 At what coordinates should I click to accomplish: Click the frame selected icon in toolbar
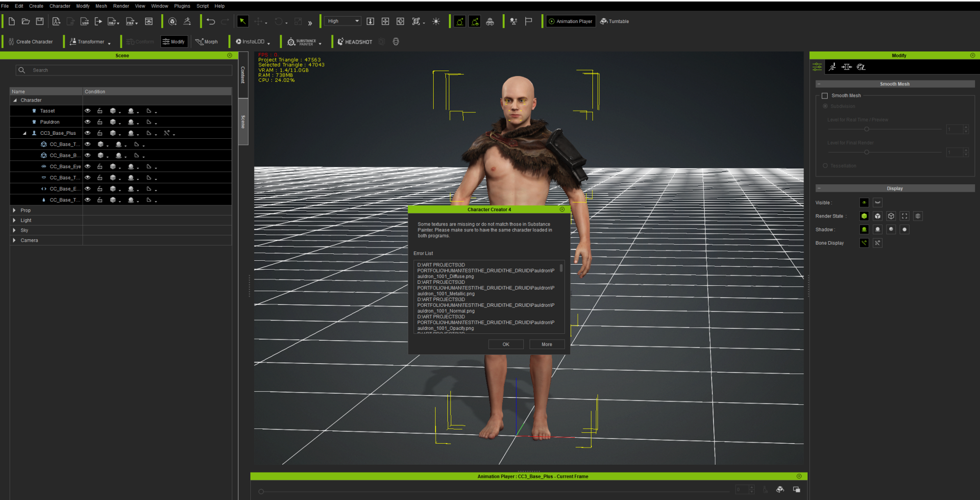pos(416,21)
